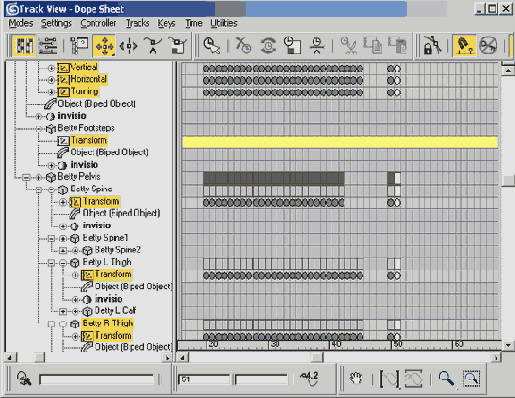The height and width of the screenshot is (398, 515).
Task: Select Transform under Betty L Thigh
Action: point(113,274)
